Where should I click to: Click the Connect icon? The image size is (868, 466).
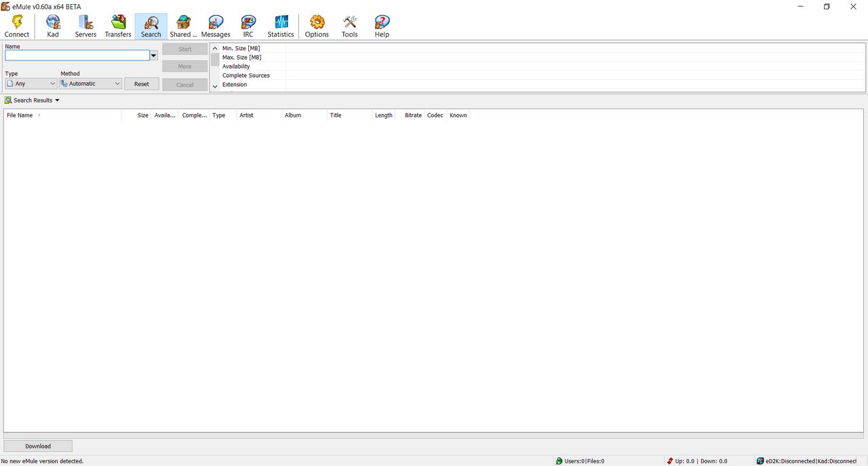coord(17,25)
